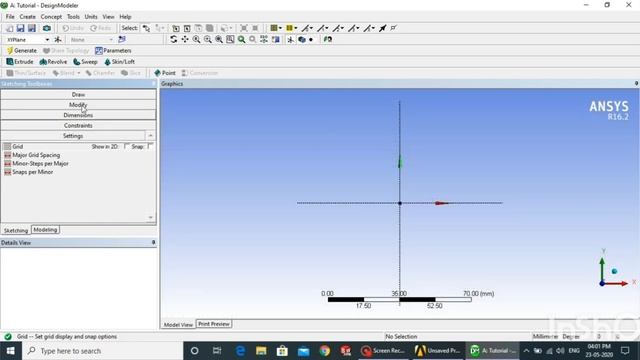Open the edge coloring dropdown
Image resolution: width=640 pixels, height=360 pixels.
click(296, 28)
